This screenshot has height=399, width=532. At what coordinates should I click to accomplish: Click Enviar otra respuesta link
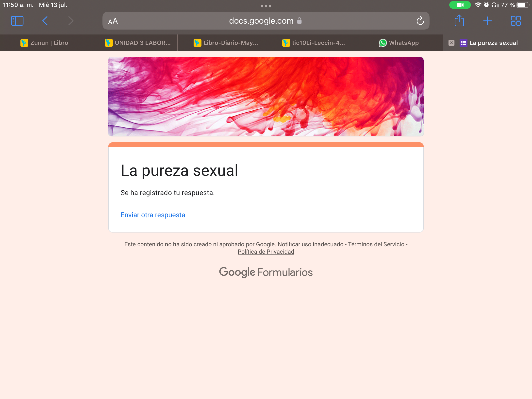(153, 215)
